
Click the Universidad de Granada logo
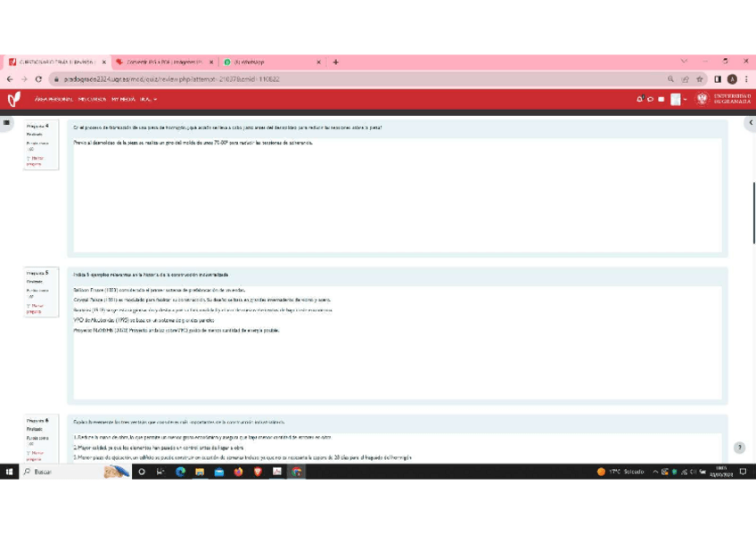[723, 99]
